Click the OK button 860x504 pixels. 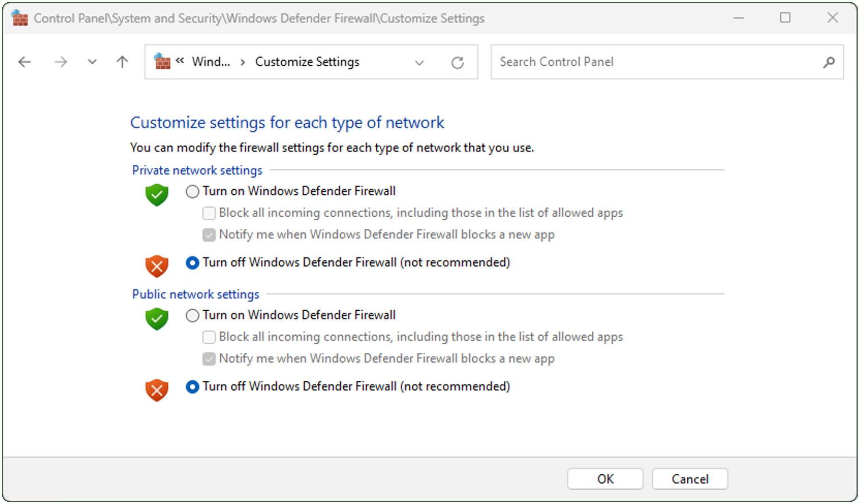click(605, 479)
